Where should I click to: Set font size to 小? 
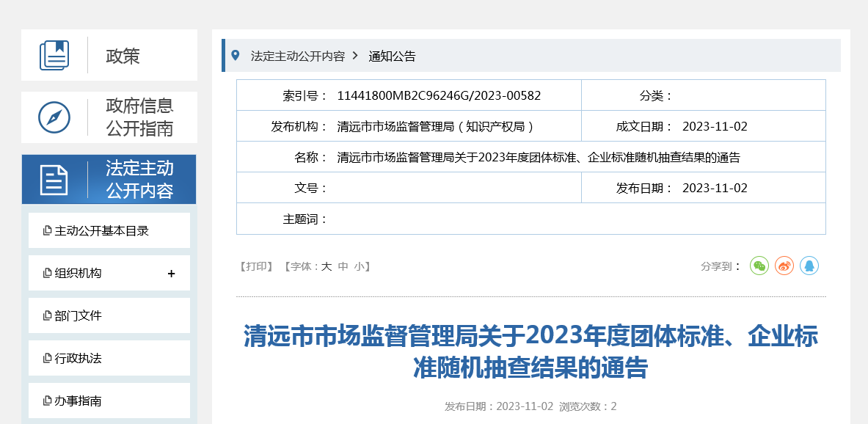click(x=359, y=266)
